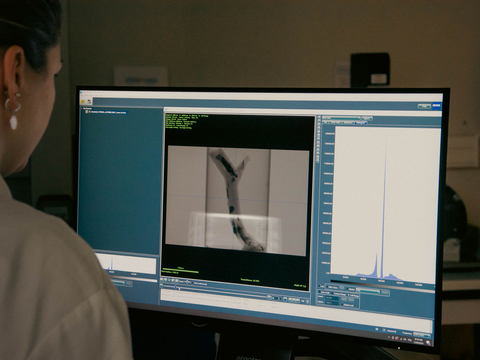Click the round icon beside the frame slider

(161, 285)
